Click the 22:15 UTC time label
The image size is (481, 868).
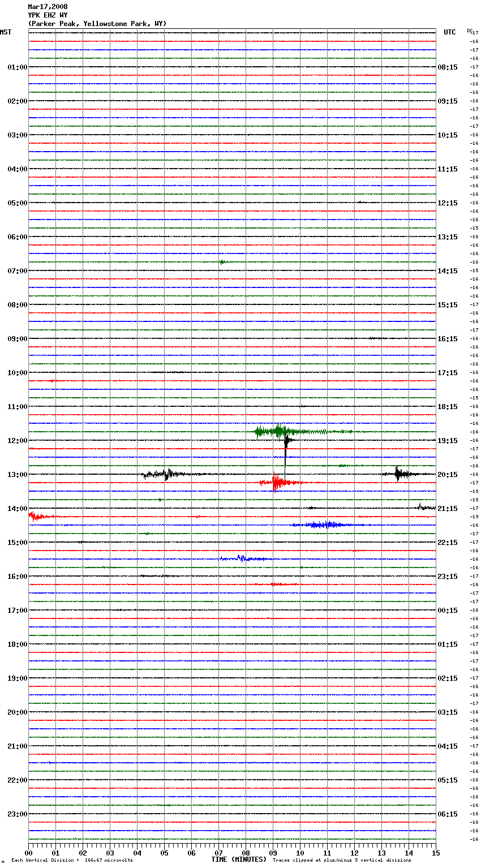tap(448, 543)
